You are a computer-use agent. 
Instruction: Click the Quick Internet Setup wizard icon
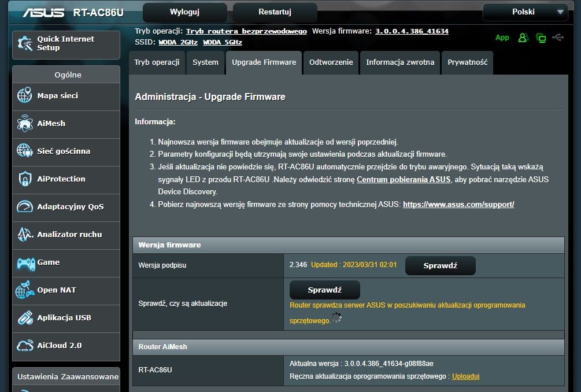click(x=25, y=44)
